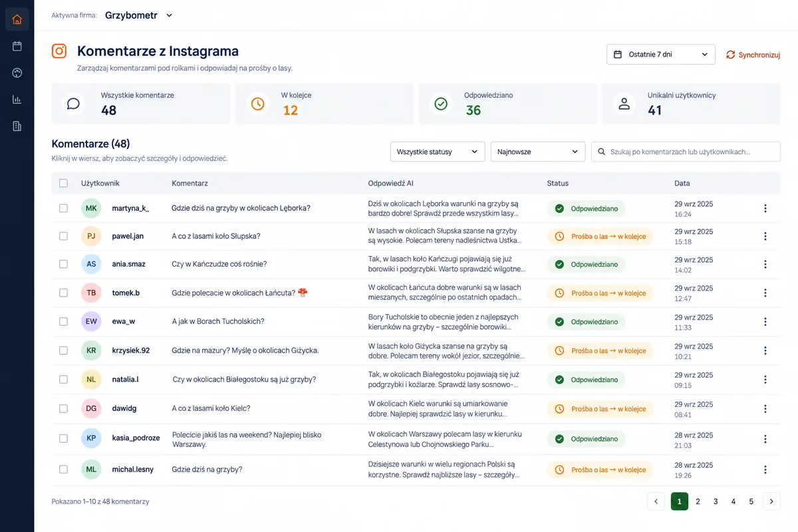Check the box for pawel.jan row
798x532 pixels.
tap(63, 236)
